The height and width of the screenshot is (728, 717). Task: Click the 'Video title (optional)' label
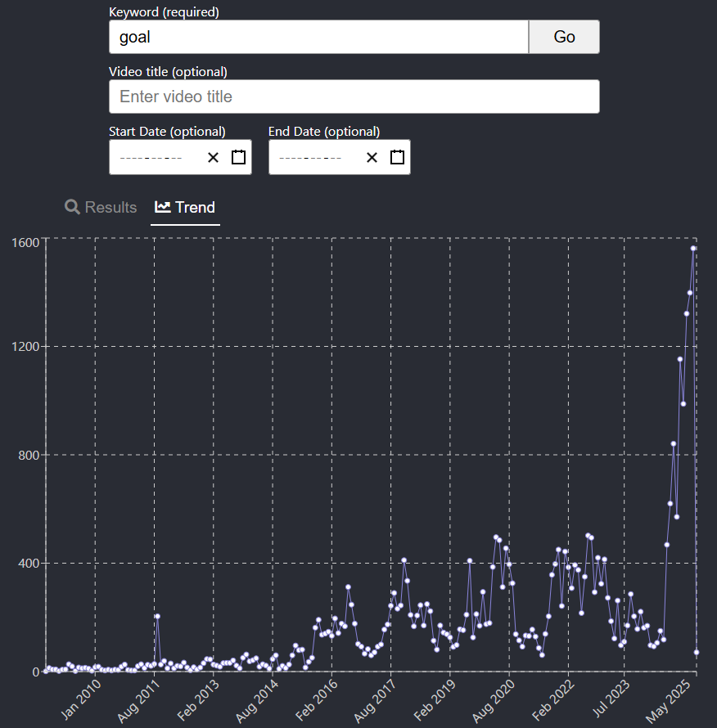click(169, 71)
